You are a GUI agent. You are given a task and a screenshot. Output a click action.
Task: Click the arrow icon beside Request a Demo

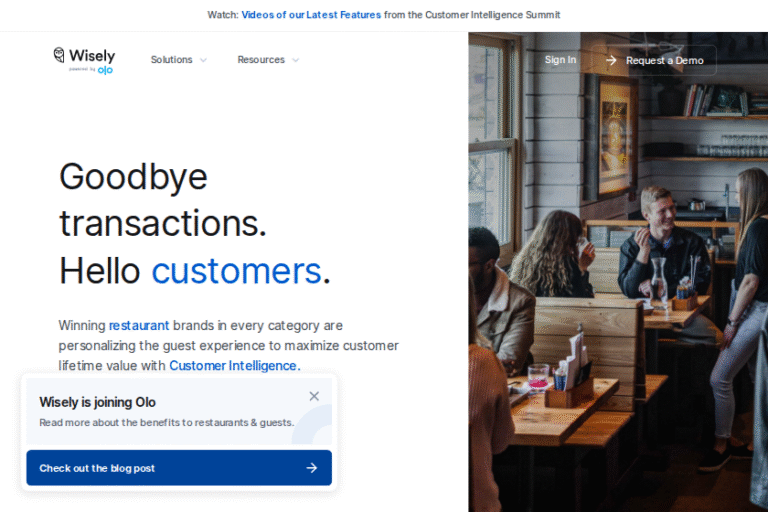tap(611, 60)
